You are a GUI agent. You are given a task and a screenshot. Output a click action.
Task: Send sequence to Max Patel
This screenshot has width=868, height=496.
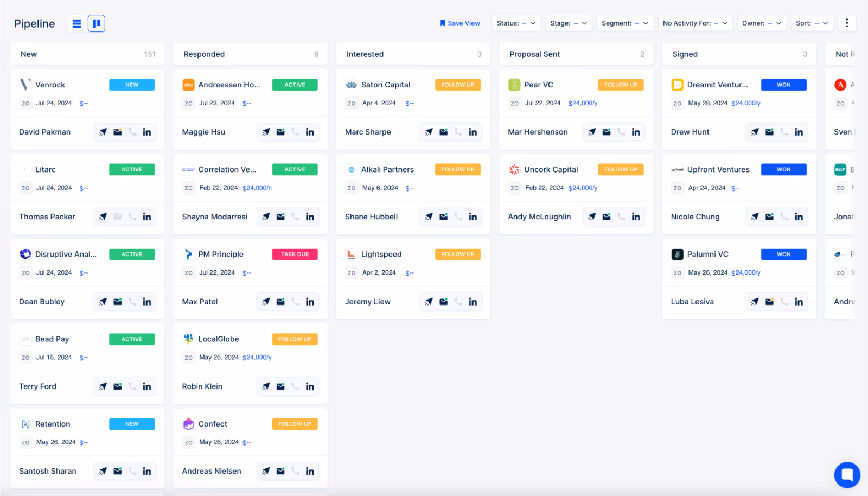pos(266,302)
